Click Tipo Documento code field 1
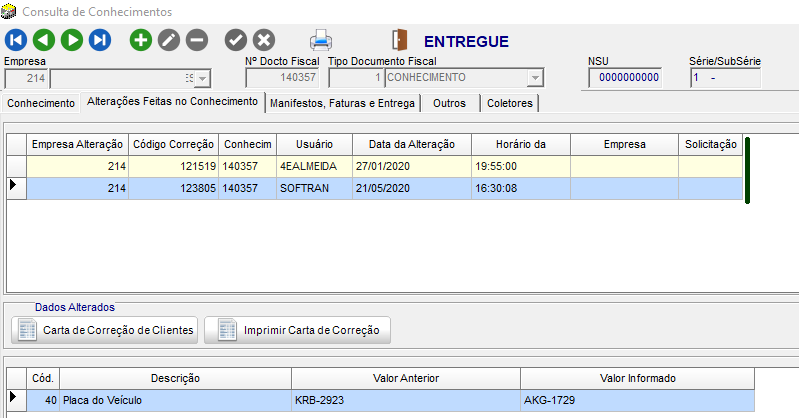 [x=357, y=78]
